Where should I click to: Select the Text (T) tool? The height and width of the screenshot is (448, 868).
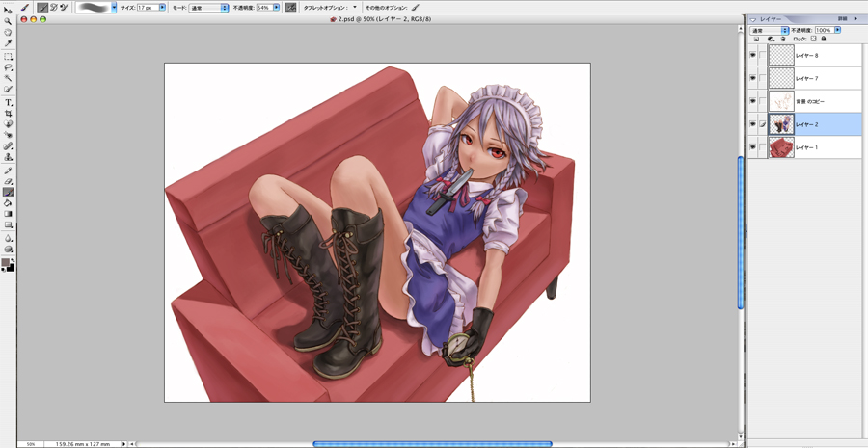tap(8, 102)
